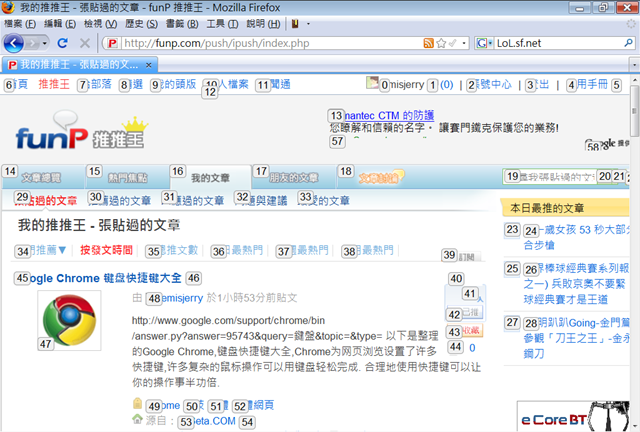
Task: Open the address bar history dropdown
Action: (x=464, y=43)
